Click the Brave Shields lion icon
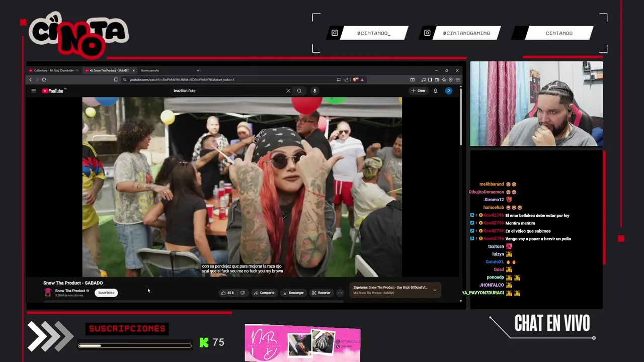Viewport: 644px width, 362px height. coord(356,79)
